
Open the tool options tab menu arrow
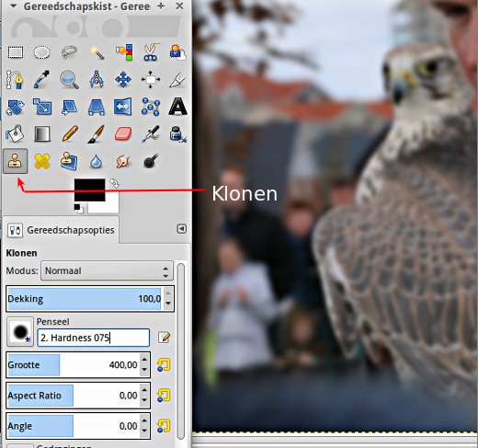point(181,229)
